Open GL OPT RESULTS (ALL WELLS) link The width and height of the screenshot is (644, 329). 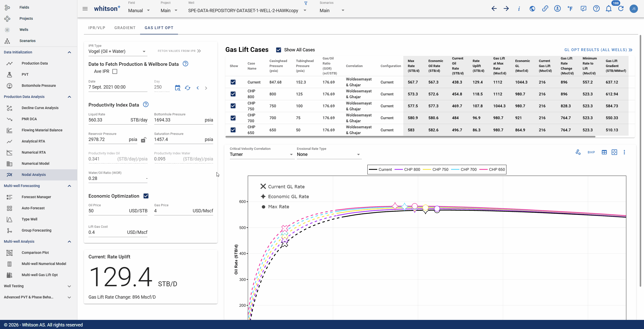click(598, 50)
